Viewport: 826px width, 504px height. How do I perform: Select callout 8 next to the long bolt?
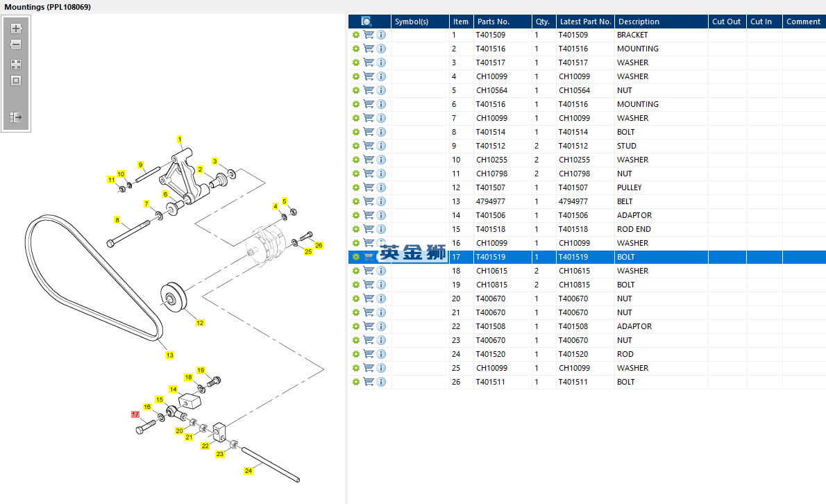(117, 220)
